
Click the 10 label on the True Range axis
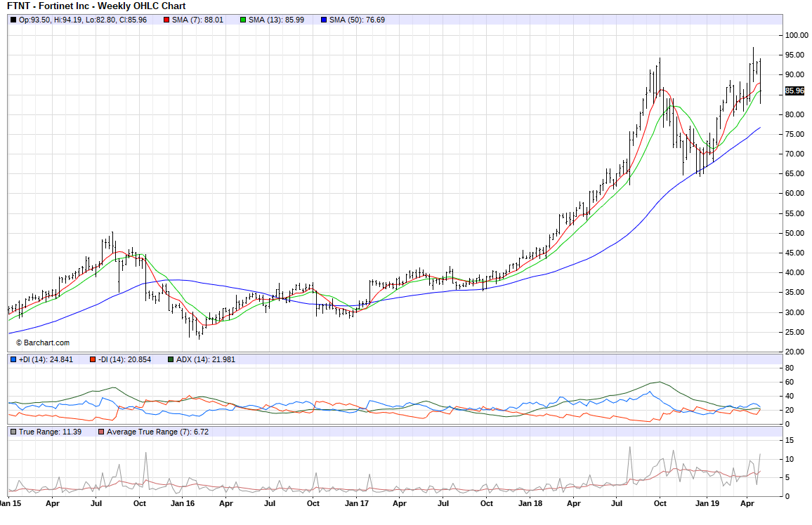tap(790, 459)
